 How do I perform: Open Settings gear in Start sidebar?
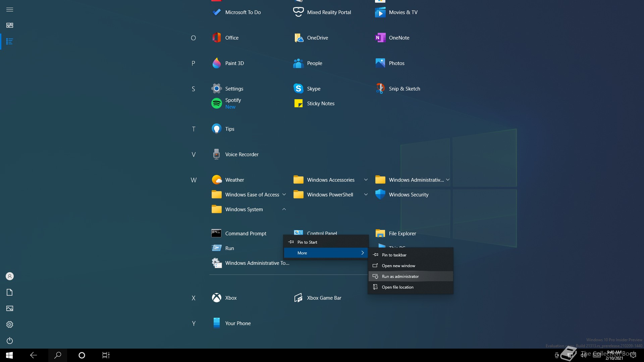pos(10,324)
